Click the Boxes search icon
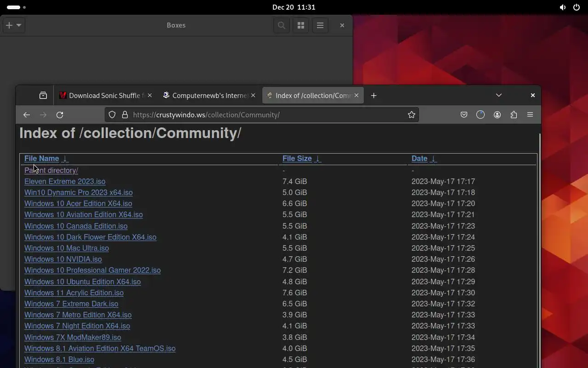588x368 pixels. [282, 25]
